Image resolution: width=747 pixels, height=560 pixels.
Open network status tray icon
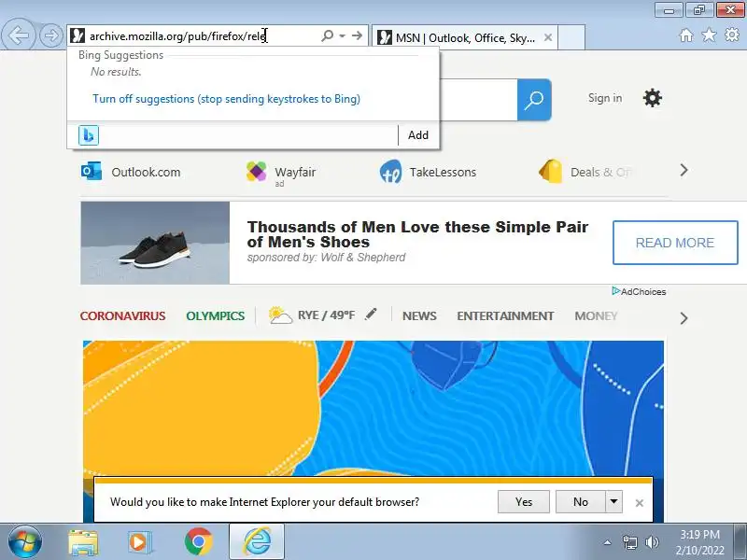coord(629,542)
